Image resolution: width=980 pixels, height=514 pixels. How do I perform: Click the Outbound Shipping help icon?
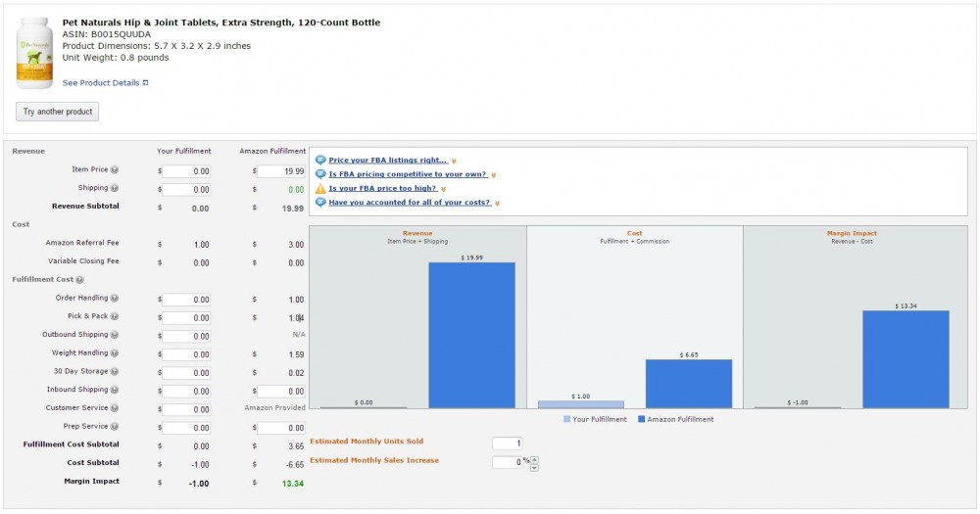[x=115, y=335]
